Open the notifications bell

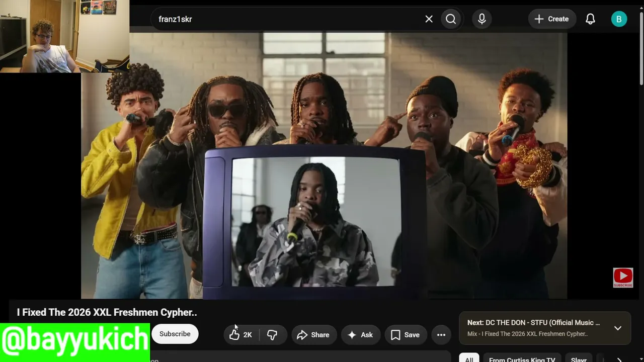(x=590, y=19)
